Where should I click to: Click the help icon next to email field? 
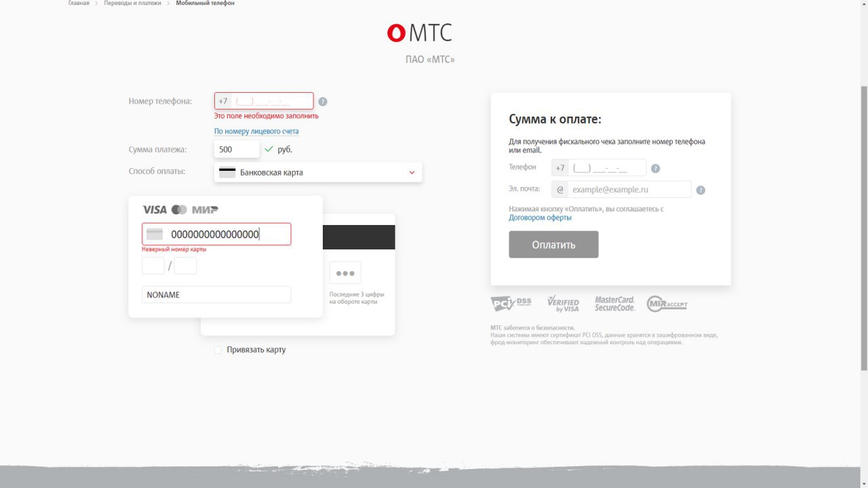(701, 190)
